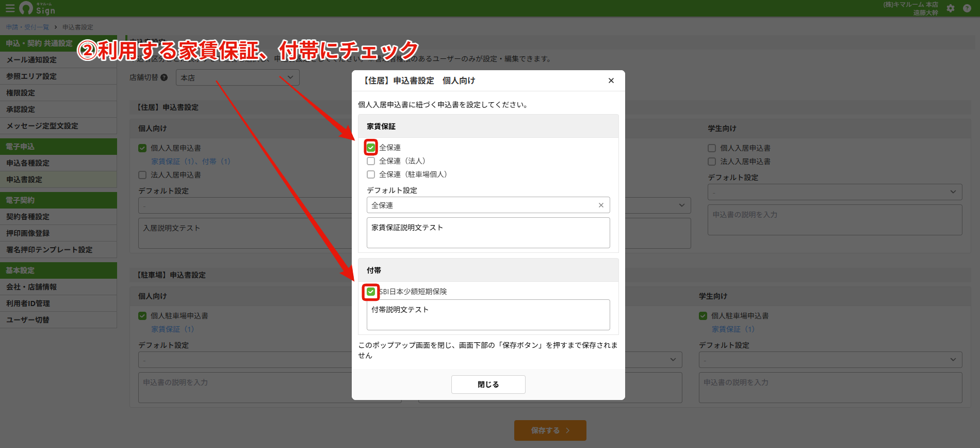Open the settings gear icon
This screenshot has width=980, height=448.
click(951, 8)
